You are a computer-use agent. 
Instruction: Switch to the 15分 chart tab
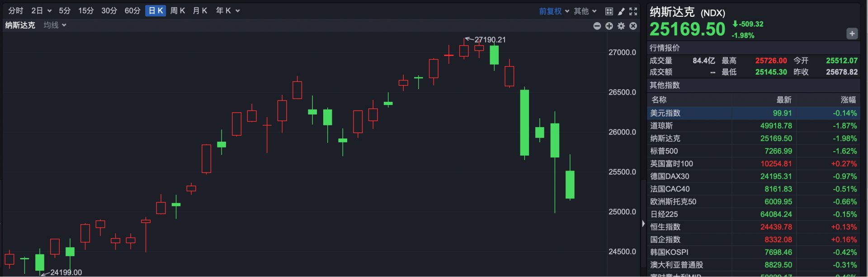coord(86,10)
